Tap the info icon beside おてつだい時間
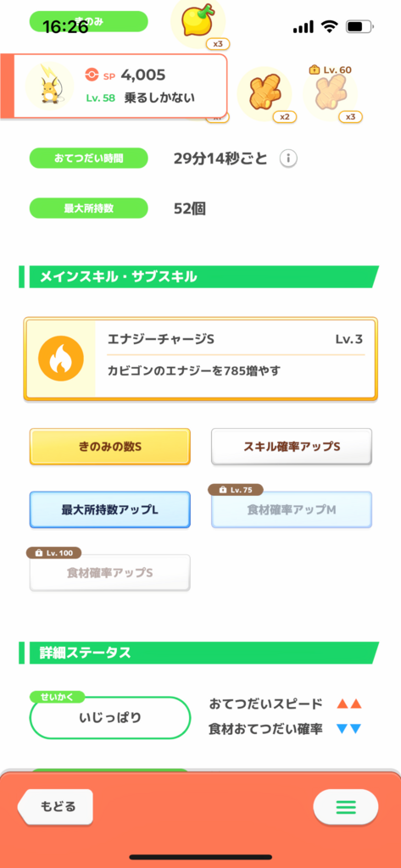This screenshot has height=868, width=401. (x=288, y=159)
